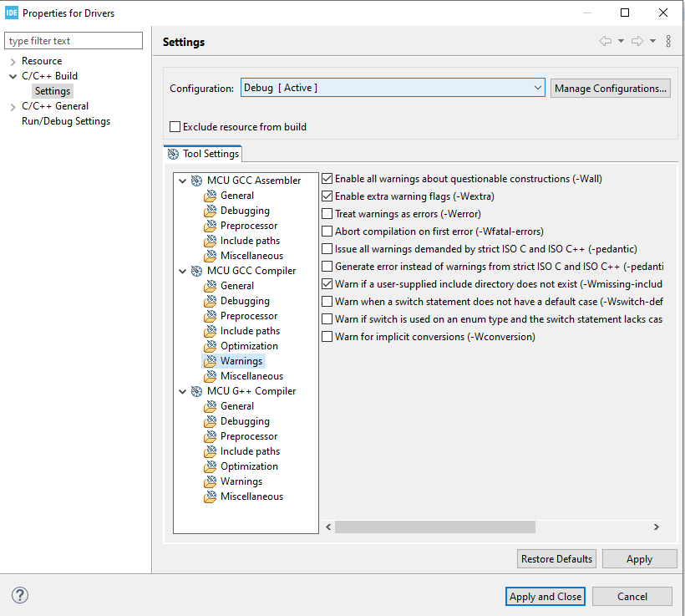Image resolution: width=685 pixels, height=616 pixels.
Task: Enable Issue all warnings demanded by strict ISO (-pedantic)
Action: pyautogui.click(x=327, y=249)
